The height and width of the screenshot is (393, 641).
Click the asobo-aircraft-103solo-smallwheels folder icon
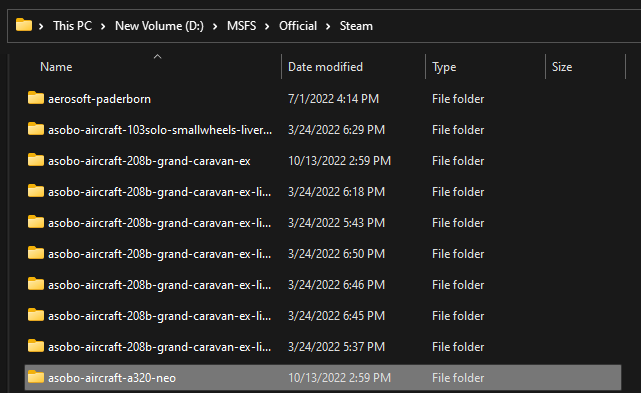tap(36, 129)
